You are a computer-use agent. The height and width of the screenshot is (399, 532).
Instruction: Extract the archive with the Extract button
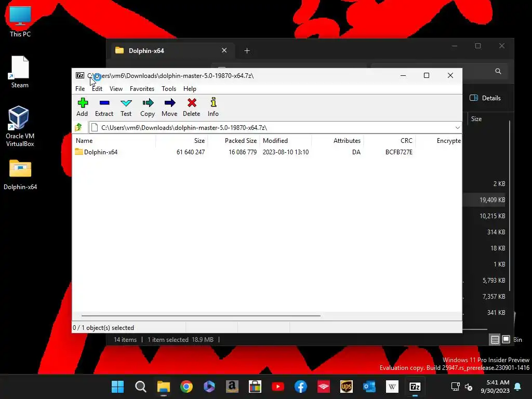(x=104, y=107)
